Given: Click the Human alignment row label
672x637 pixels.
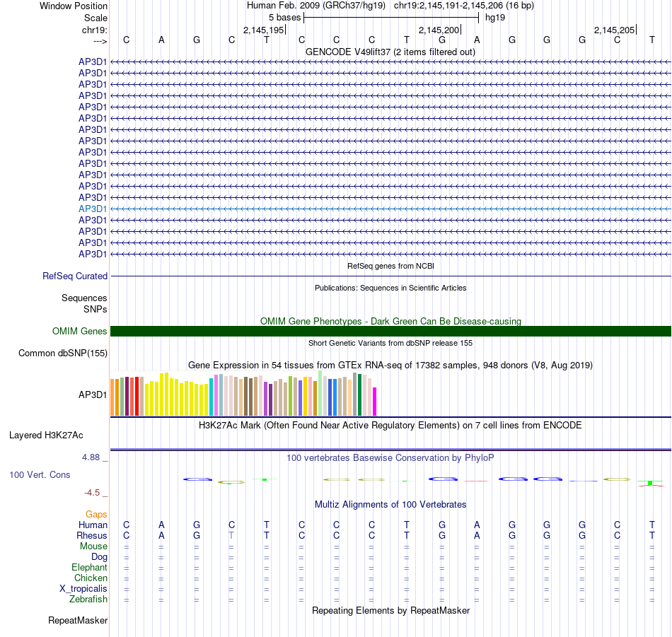Looking at the screenshot, I should point(93,525).
